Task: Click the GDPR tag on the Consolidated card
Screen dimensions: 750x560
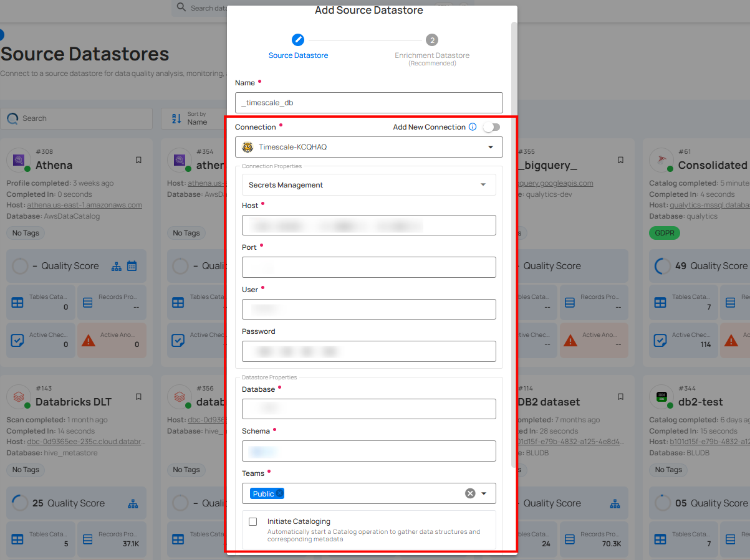Action: 664,233
